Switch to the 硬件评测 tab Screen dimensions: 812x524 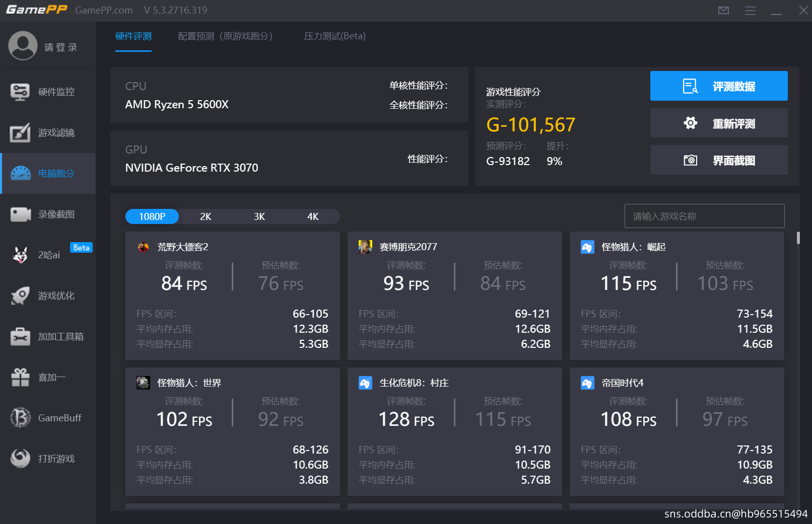[133, 36]
